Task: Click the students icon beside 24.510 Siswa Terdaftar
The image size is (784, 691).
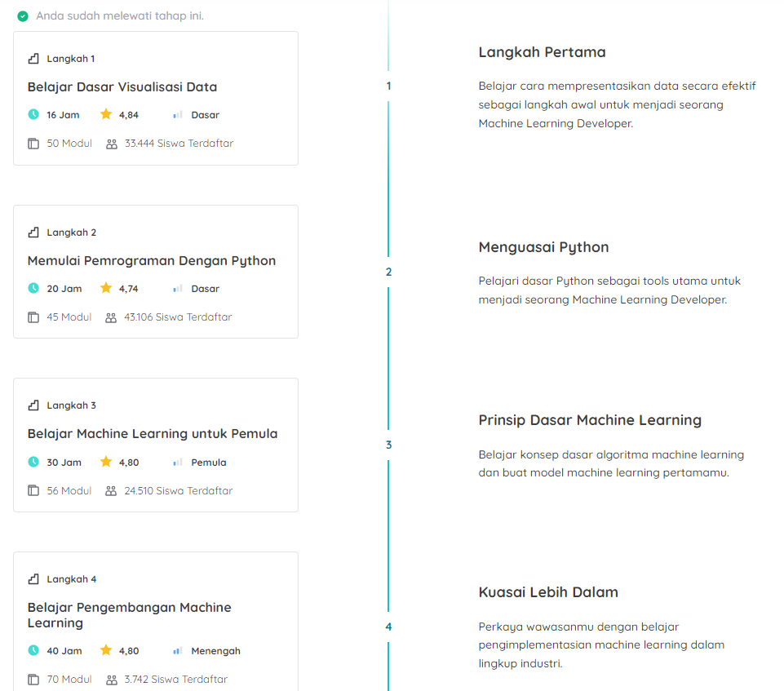Action: point(110,490)
